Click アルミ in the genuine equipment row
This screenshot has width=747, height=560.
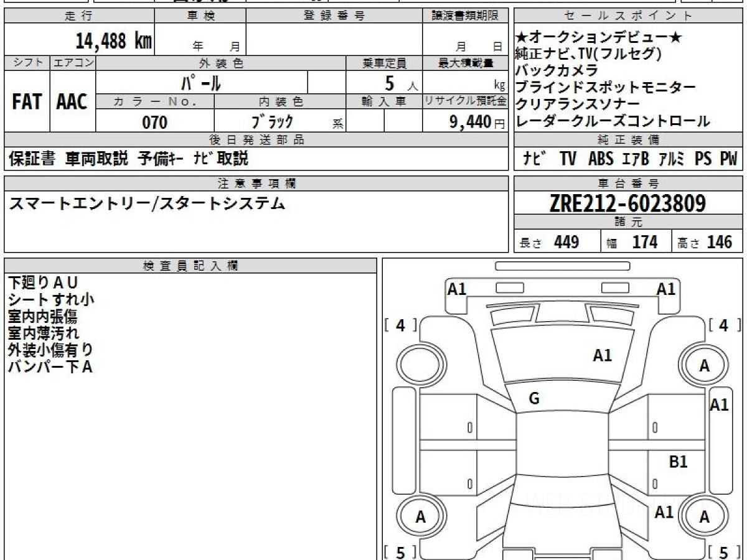coord(672,159)
